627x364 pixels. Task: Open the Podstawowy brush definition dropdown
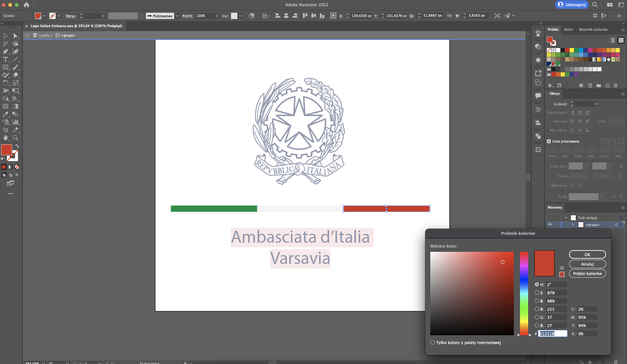click(x=177, y=16)
